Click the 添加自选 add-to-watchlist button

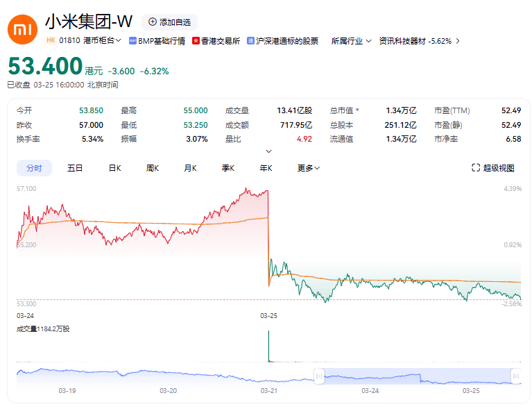tap(170, 22)
